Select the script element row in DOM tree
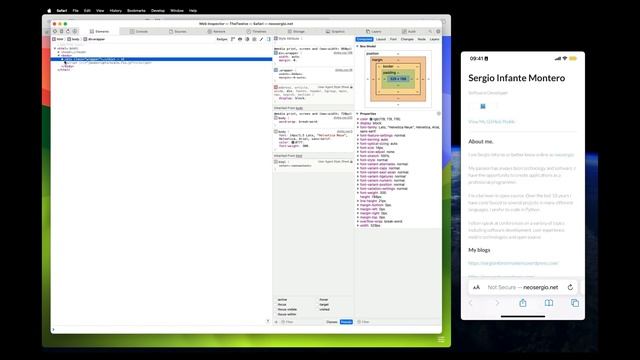 108,63
